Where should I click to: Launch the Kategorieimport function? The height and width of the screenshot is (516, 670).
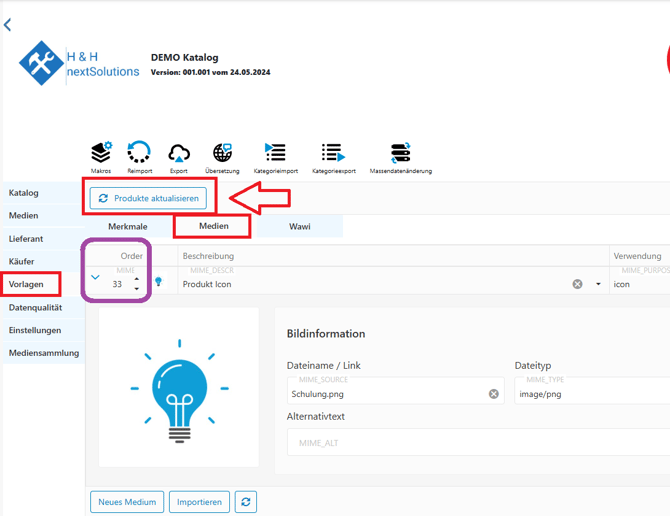(275, 153)
